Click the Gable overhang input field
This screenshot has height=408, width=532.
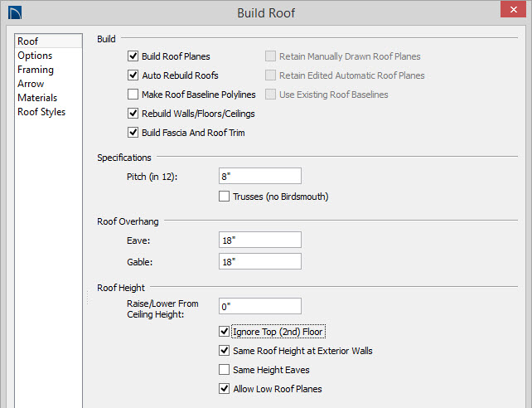coord(260,261)
